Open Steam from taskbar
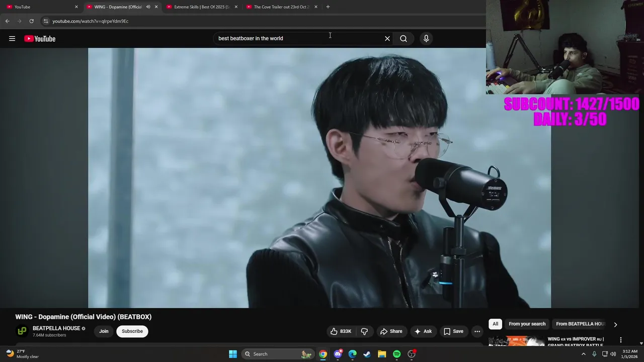Image resolution: width=644 pixels, height=362 pixels. [367, 354]
